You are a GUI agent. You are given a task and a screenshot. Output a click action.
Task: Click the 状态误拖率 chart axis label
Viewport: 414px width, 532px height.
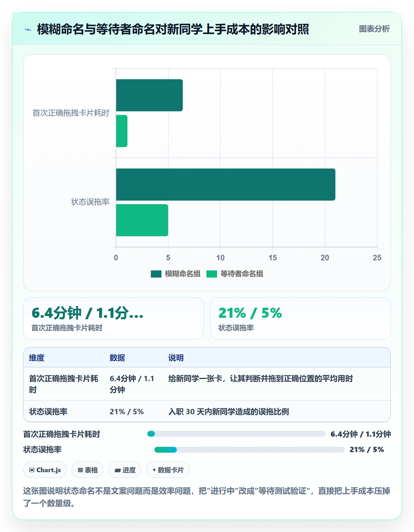(x=90, y=202)
